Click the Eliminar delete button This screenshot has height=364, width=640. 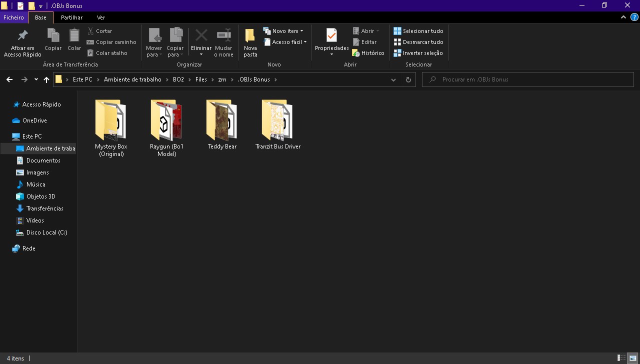pos(201,43)
